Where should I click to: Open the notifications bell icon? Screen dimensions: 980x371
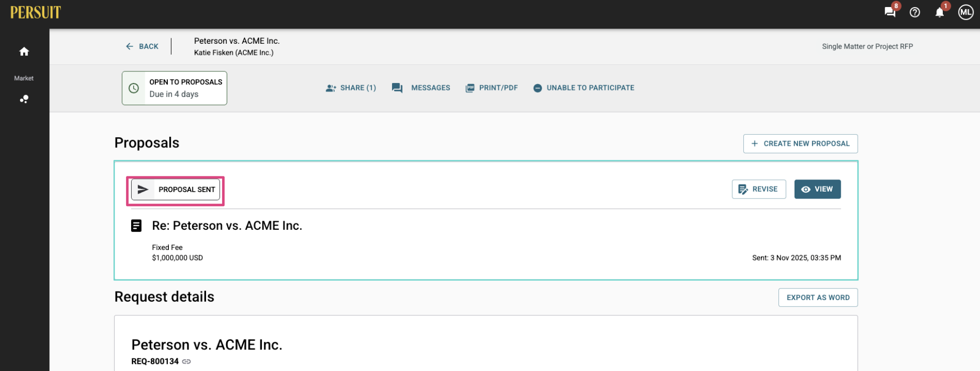coord(939,12)
